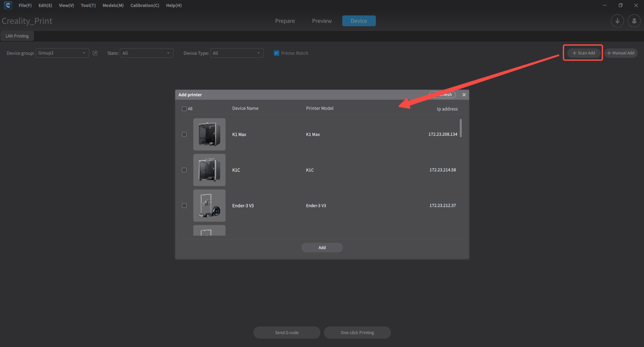Viewport: 644px width, 347px height.
Task: Open the Edit menu
Action: 45,5
